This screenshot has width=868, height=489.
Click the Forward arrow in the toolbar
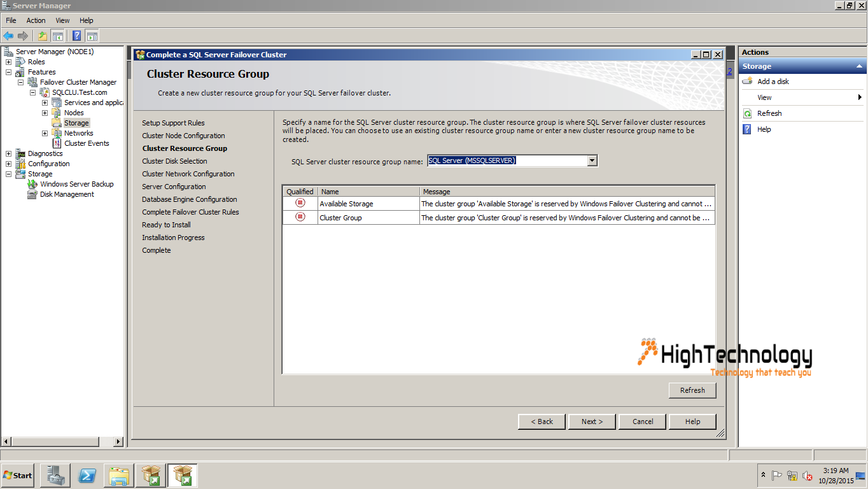click(23, 36)
